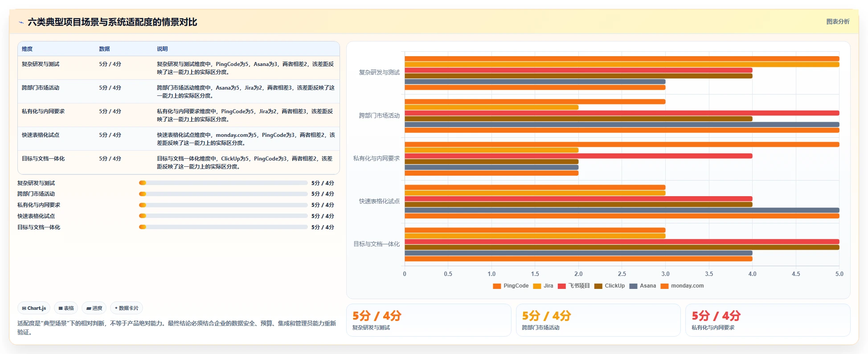Click the 图表分析 label in the header
This screenshot has width=868, height=354.
[x=838, y=21]
